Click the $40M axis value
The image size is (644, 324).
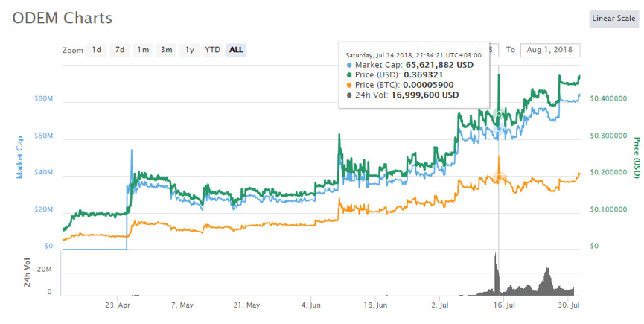point(43,173)
